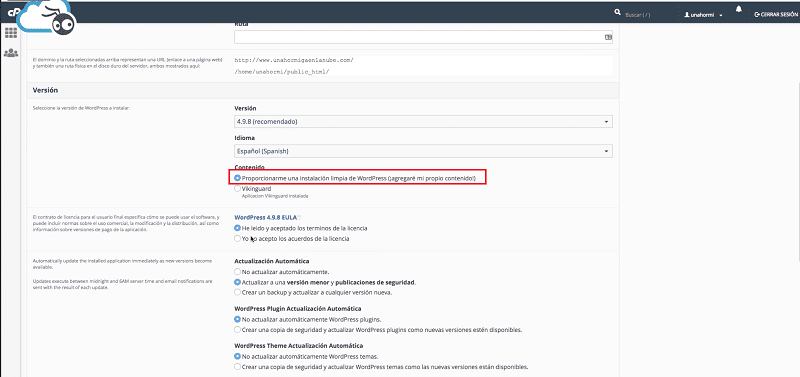Open the Idioma Español dropdown
This screenshot has width=800, height=377.
pyautogui.click(x=423, y=151)
